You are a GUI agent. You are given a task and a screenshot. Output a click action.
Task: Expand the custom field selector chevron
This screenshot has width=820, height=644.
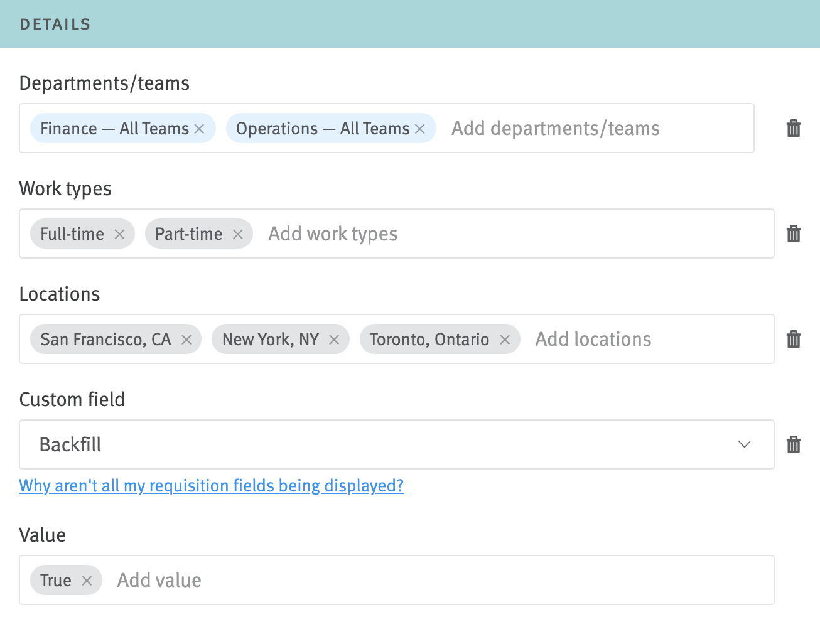(745, 444)
